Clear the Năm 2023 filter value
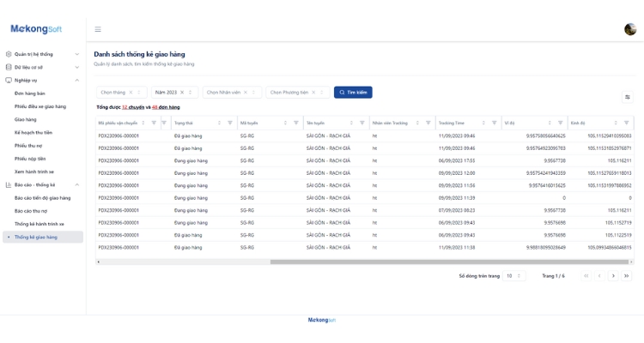This screenshot has height=343, width=644. click(182, 93)
